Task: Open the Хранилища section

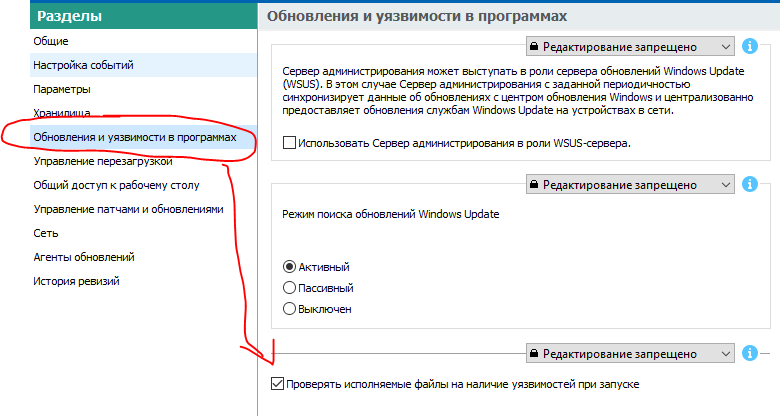Action: [143, 113]
